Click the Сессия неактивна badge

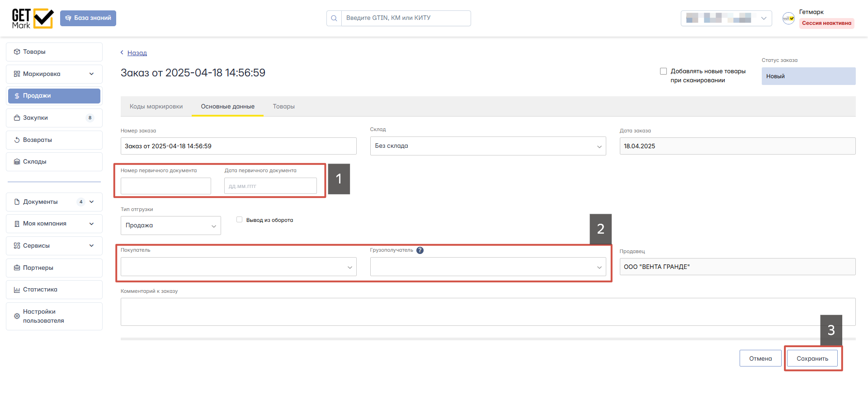[x=826, y=23]
